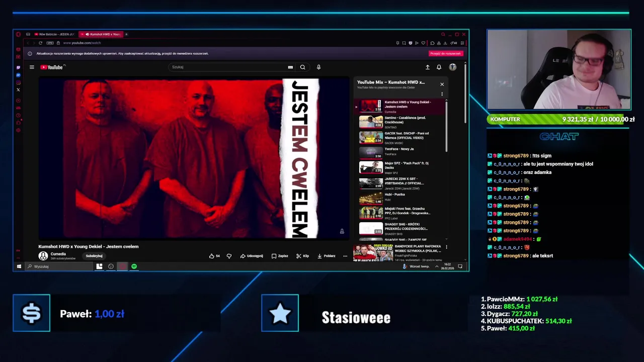The width and height of the screenshot is (644, 362).
Task: Show hidden tray icons chevron
Action: 437,266
